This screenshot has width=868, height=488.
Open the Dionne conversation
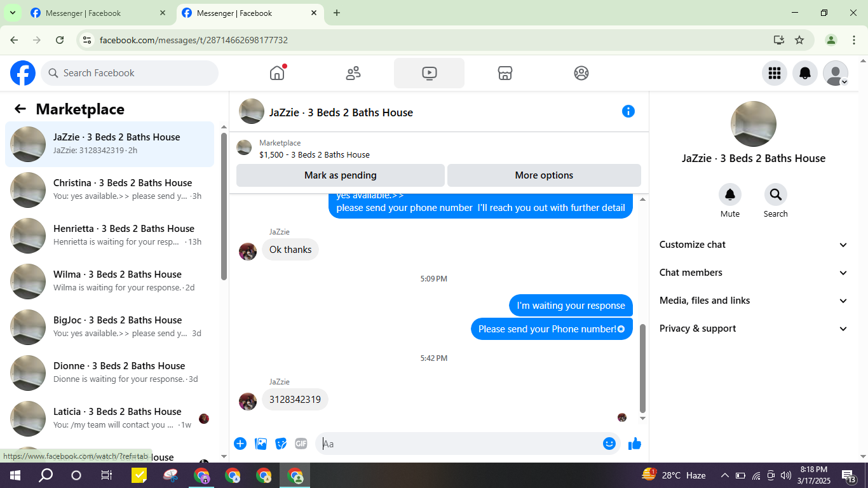(x=110, y=373)
